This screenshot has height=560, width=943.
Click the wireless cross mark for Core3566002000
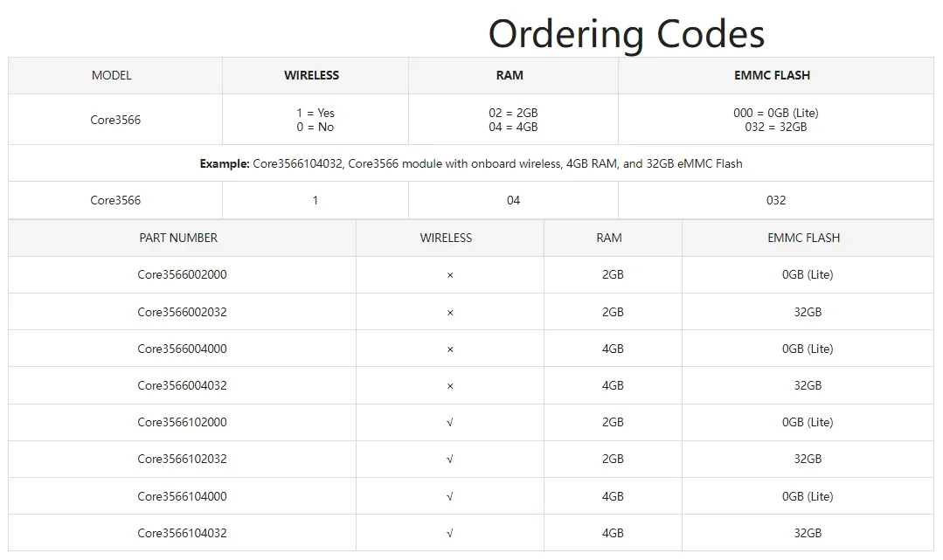450,275
